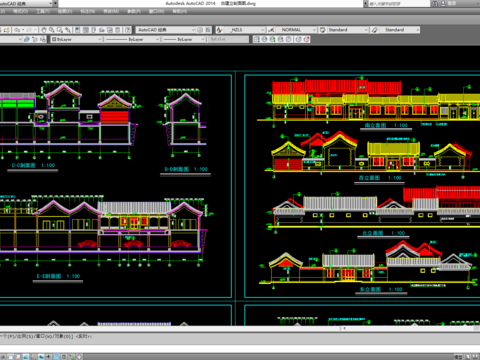Click the Undo arrow icon

(x=17, y=30)
